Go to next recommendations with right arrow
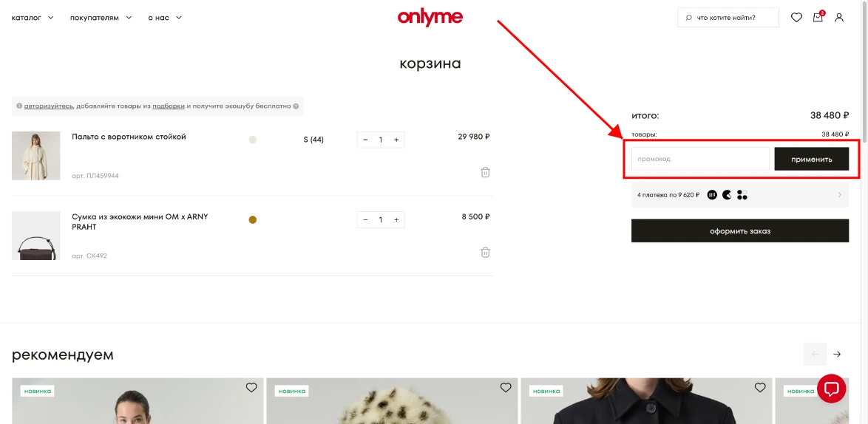This screenshot has height=424, width=868. click(837, 355)
